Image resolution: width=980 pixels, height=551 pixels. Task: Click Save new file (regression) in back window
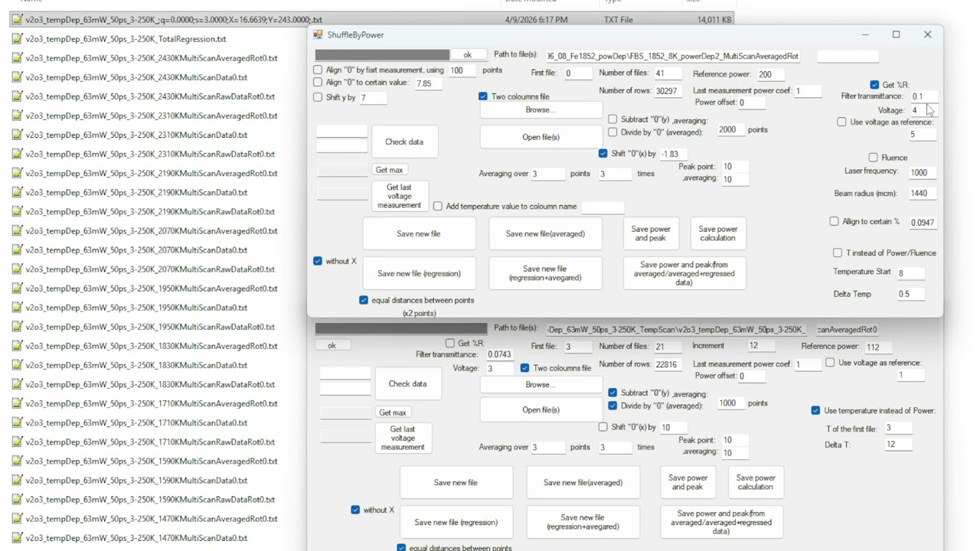click(456, 523)
